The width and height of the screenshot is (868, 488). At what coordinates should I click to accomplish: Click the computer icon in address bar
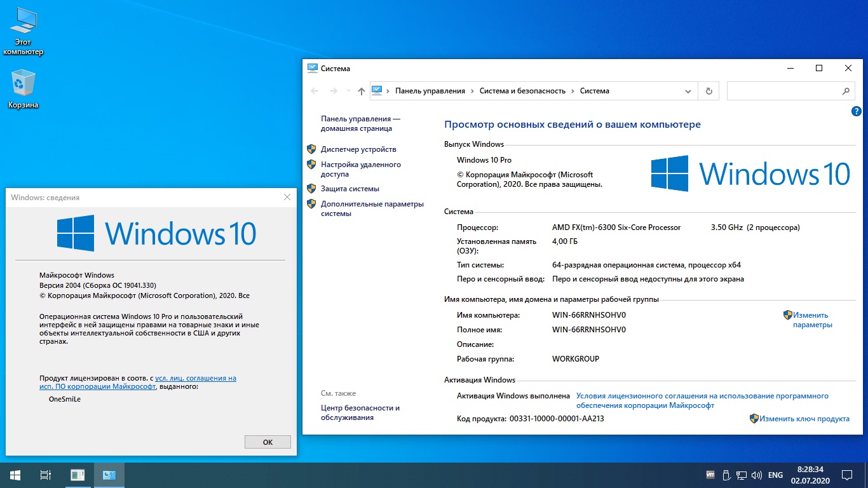377,91
